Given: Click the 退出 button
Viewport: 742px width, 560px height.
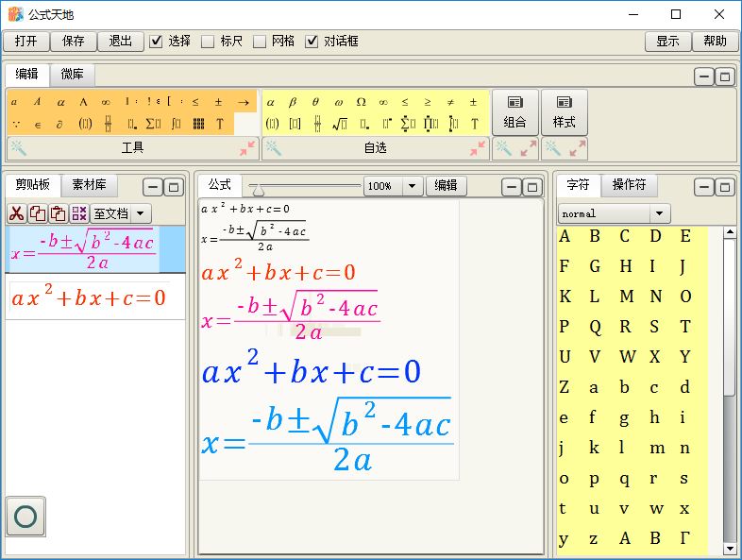Looking at the screenshot, I should click(x=120, y=42).
